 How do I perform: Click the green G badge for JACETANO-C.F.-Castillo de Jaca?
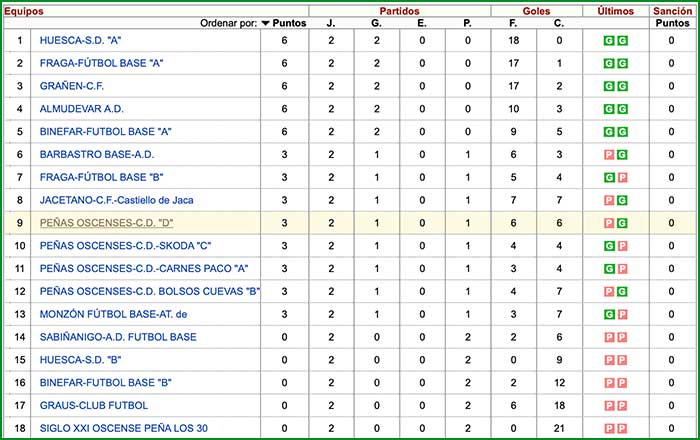click(x=622, y=200)
